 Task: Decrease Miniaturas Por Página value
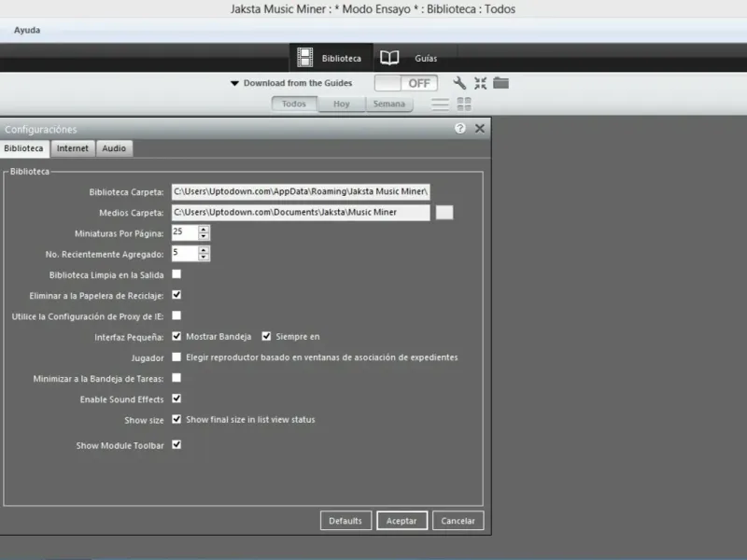click(x=204, y=236)
